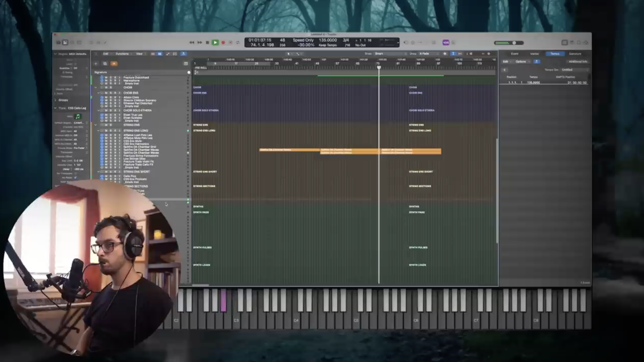Open the List Editors icon in toolbar

[564, 43]
